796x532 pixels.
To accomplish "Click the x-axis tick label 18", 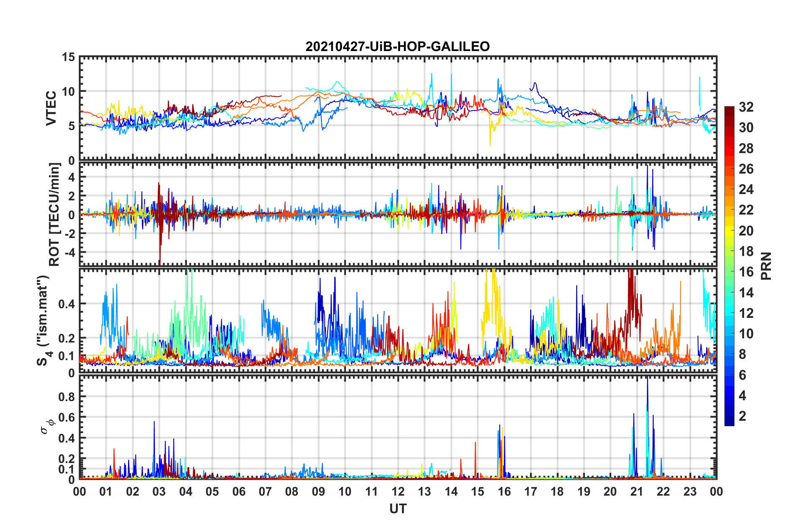I will [557, 491].
